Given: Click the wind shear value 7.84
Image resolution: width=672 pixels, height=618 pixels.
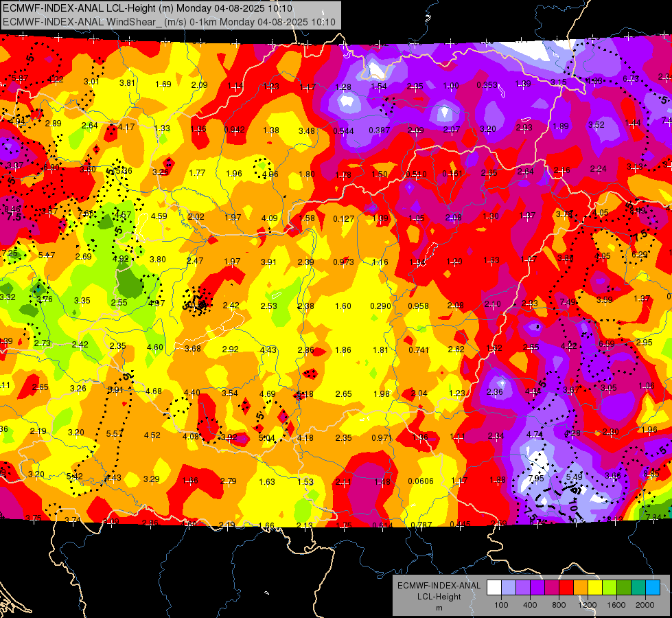Looking at the screenshot, I should pyautogui.click(x=654, y=517).
